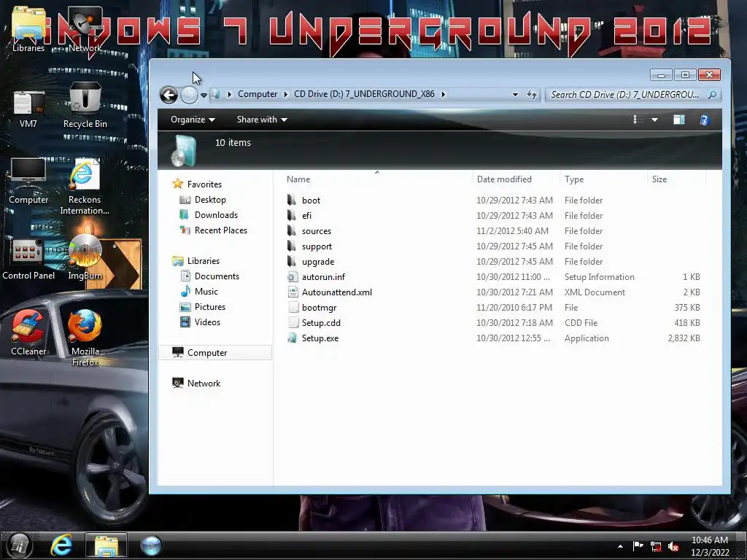The height and width of the screenshot is (560, 747).
Task: Select the bootmgr file
Action: tap(320, 308)
